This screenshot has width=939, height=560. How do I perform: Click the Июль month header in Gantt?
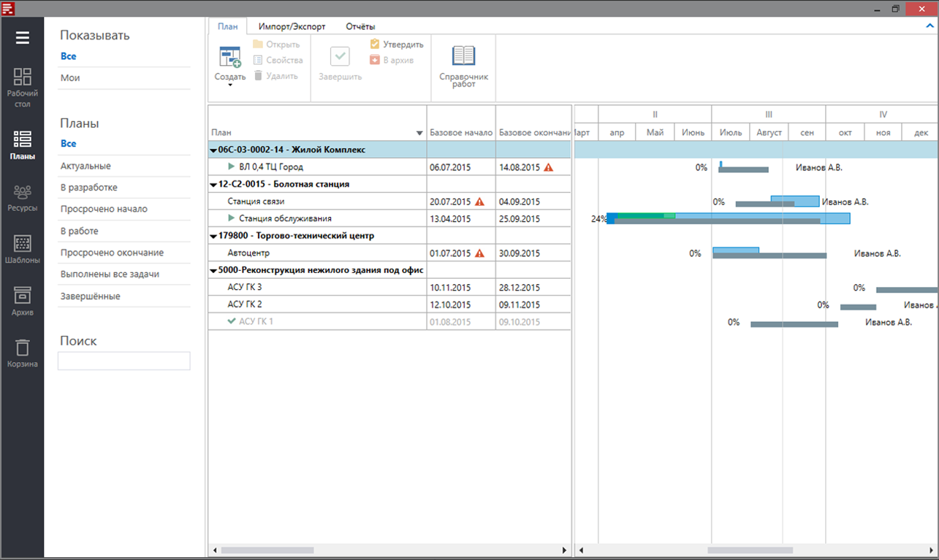[x=731, y=132]
